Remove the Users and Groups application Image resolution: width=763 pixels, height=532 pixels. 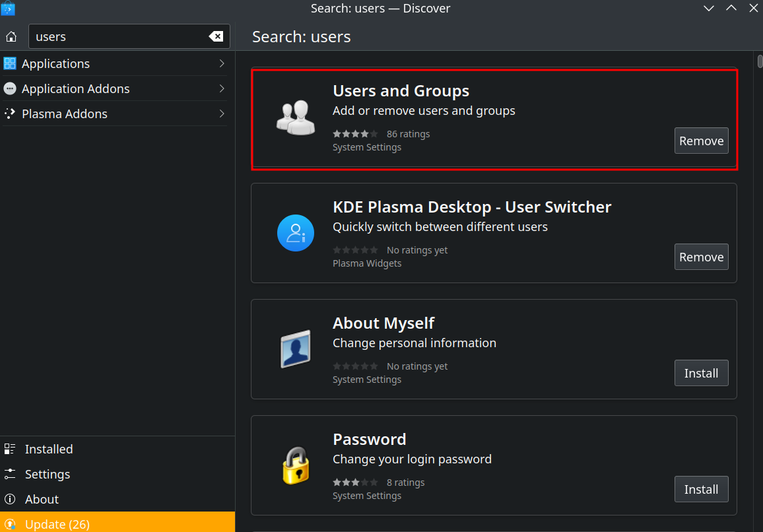point(701,141)
